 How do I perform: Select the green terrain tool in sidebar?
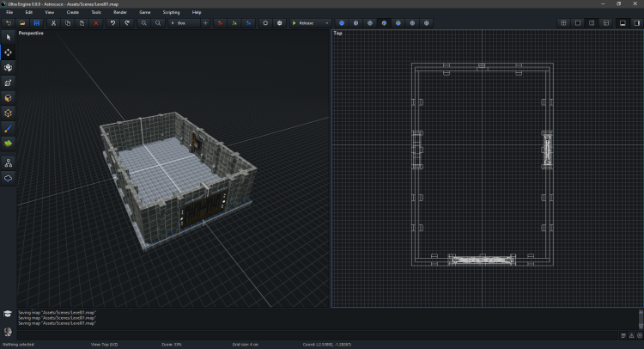coord(9,143)
